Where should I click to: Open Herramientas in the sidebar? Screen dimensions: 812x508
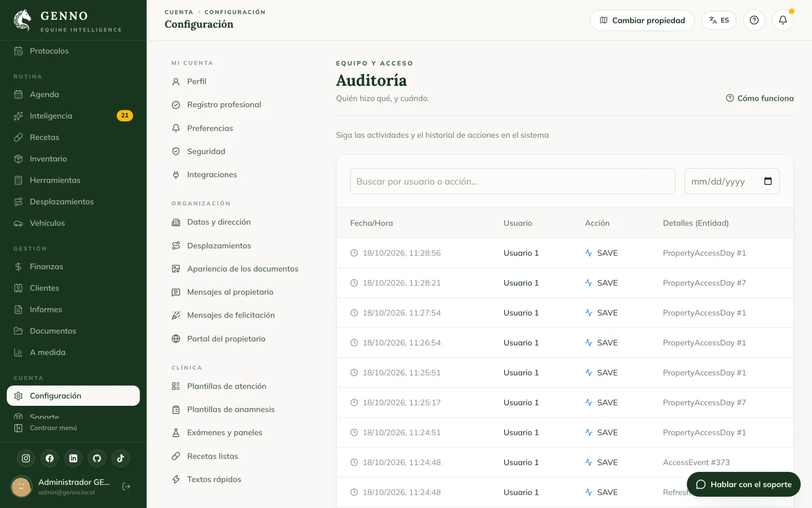(73, 180)
